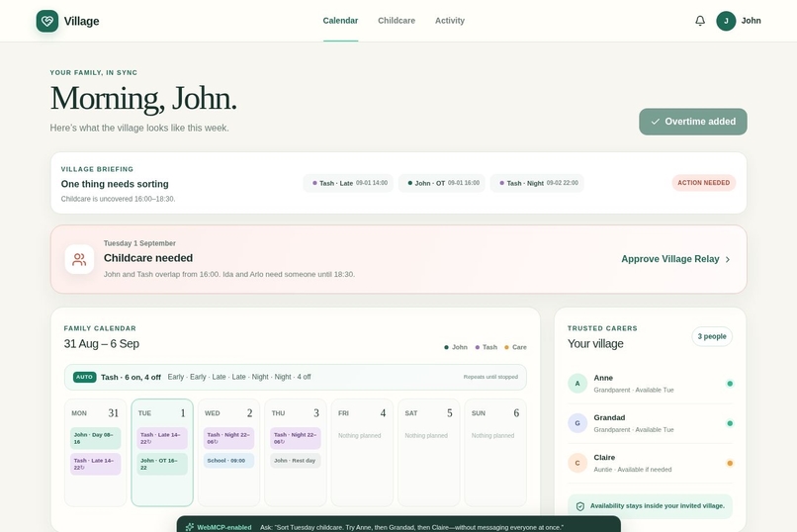The image size is (797, 532).
Task: Open John · Rest day event on Thursday
Action: point(296,461)
